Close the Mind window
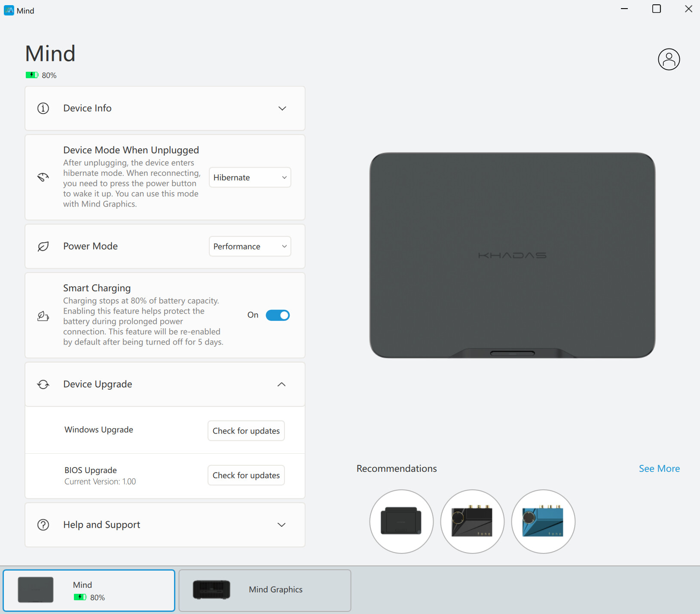This screenshot has height=614, width=700. coord(688,9)
